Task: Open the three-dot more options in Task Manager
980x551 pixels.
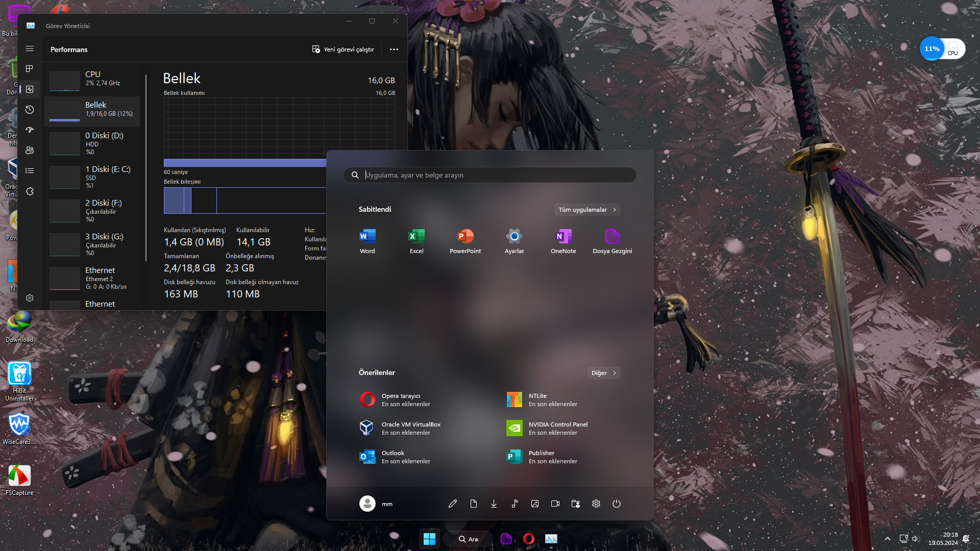Action: [394, 49]
